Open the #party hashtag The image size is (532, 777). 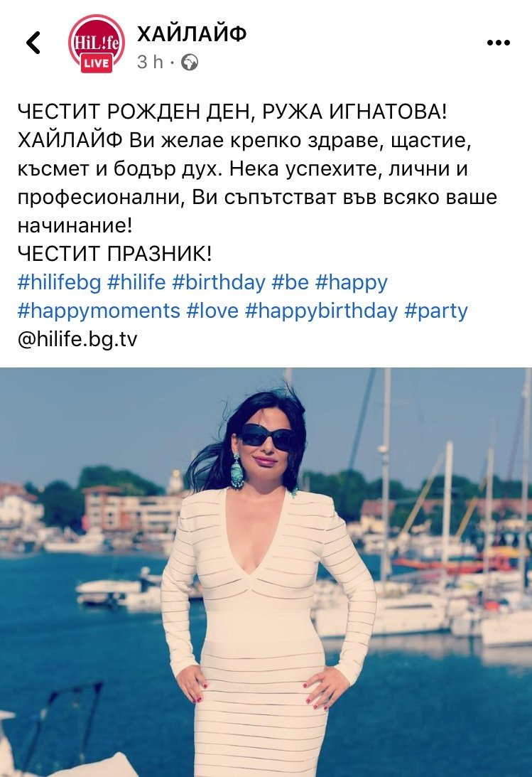click(436, 311)
